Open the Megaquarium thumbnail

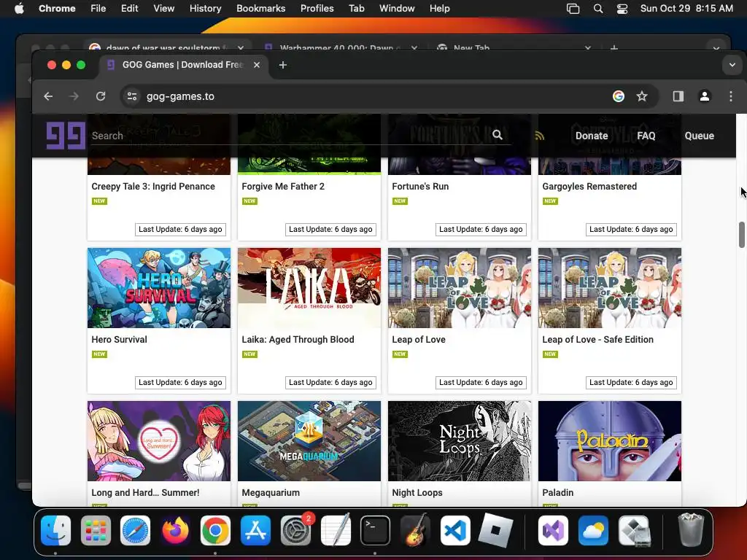pyautogui.click(x=309, y=441)
